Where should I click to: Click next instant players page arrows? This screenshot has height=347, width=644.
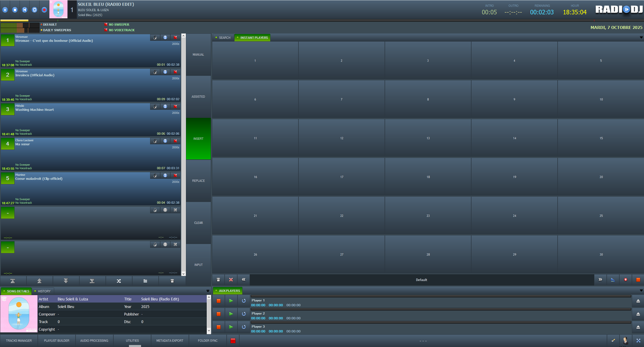(600, 280)
